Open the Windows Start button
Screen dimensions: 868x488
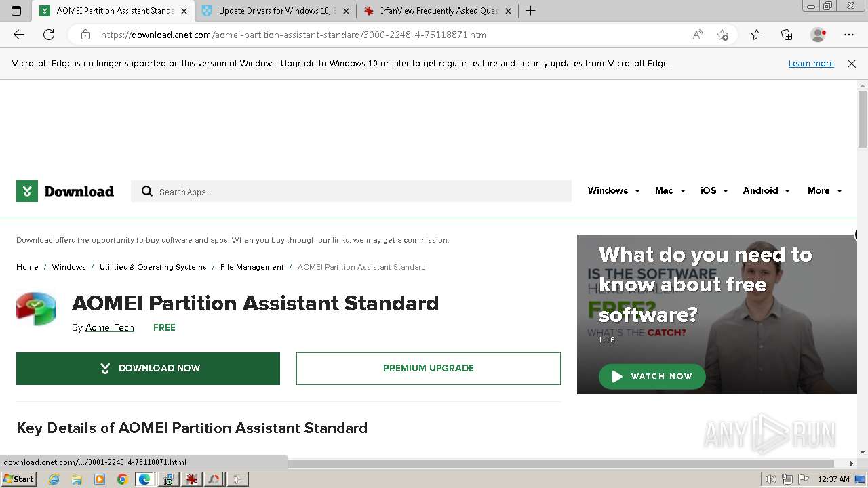18,479
